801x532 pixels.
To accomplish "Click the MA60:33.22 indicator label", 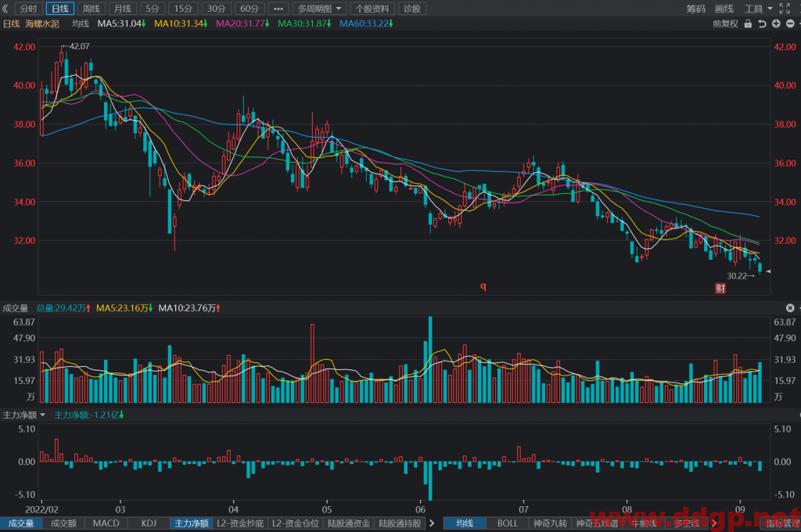I will click(366, 23).
